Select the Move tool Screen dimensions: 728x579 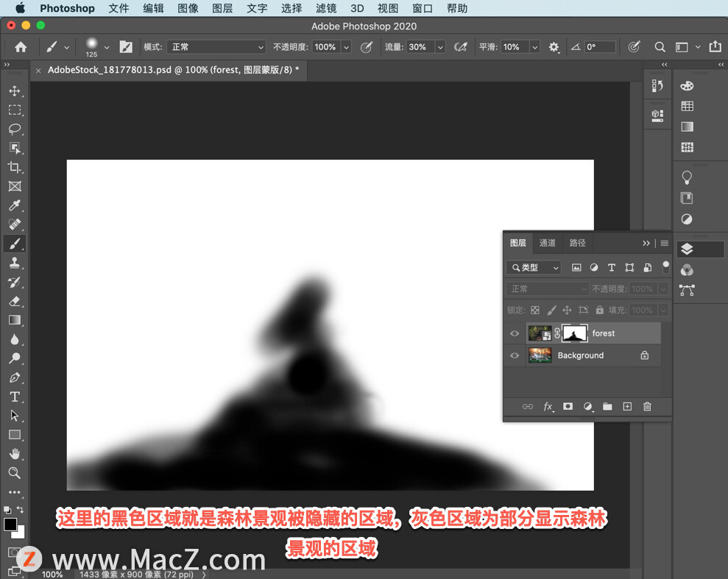(15, 91)
